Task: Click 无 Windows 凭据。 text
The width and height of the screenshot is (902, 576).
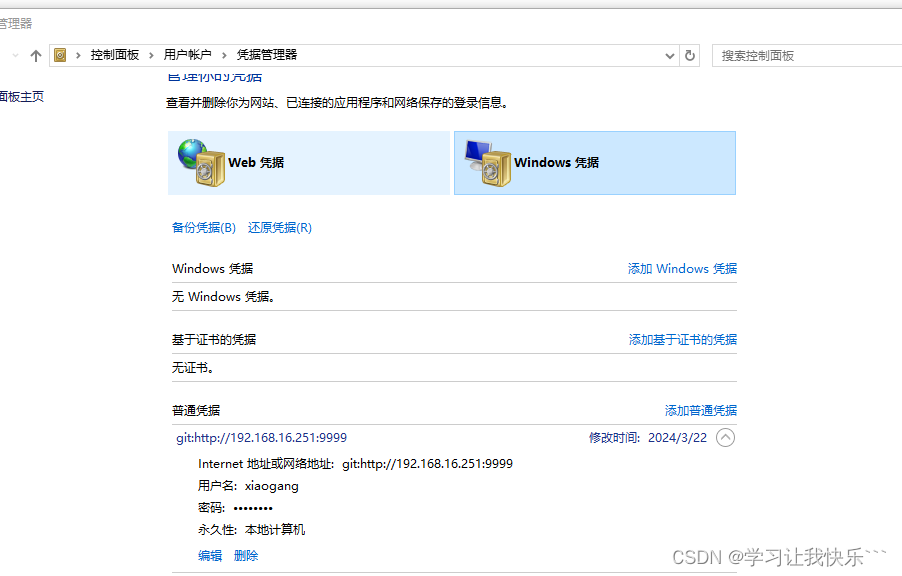Action: [224, 297]
